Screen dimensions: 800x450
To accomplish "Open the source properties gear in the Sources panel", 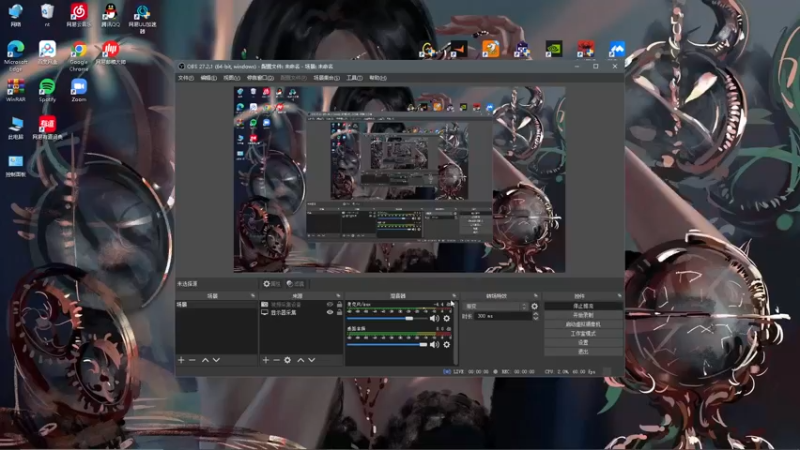I will (x=287, y=360).
